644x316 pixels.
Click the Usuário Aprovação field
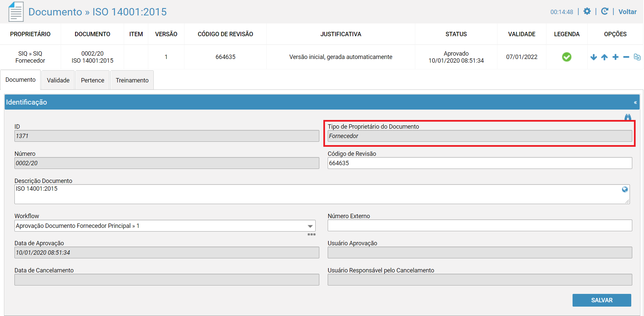(480, 253)
